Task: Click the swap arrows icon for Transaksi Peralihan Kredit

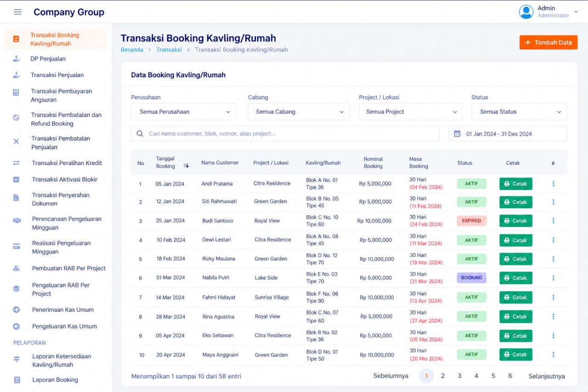Action: pyautogui.click(x=16, y=163)
